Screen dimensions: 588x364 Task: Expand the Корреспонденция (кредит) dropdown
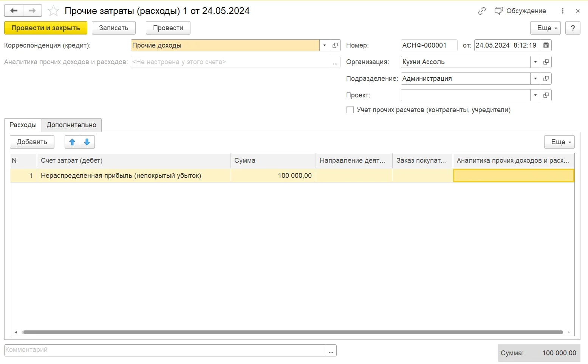pyautogui.click(x=325, y=45)
